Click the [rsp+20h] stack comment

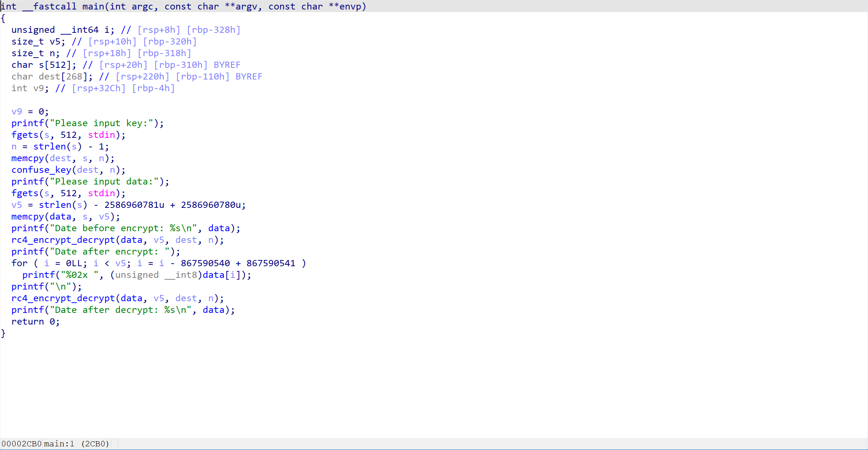tap(123, 65)
